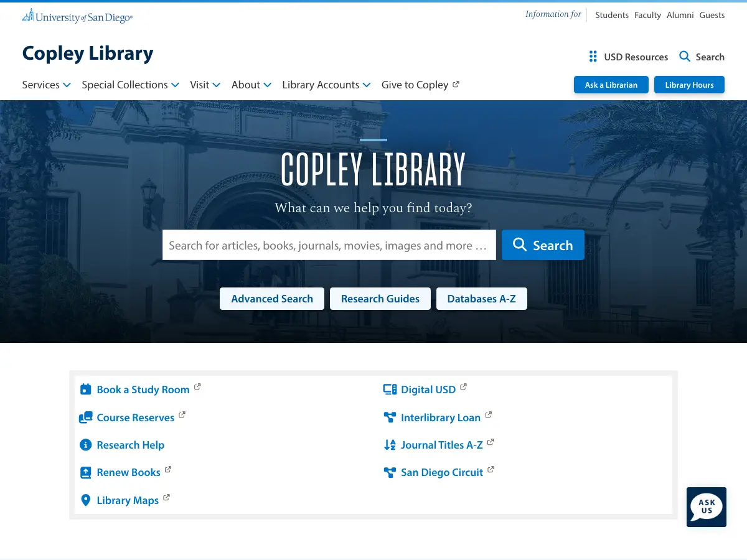Click the Renew Books icon
The height and width of the screenshot is (560, 747).
(86, 473)
